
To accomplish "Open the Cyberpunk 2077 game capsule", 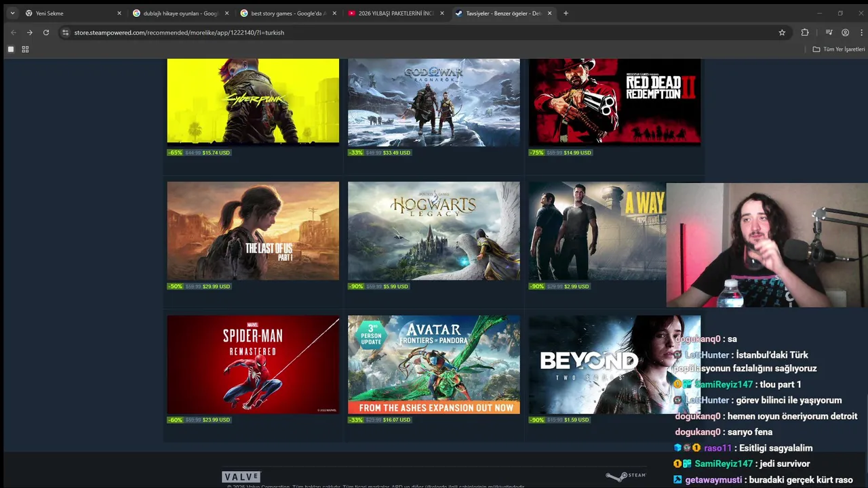I will click(x=253, y=101).
